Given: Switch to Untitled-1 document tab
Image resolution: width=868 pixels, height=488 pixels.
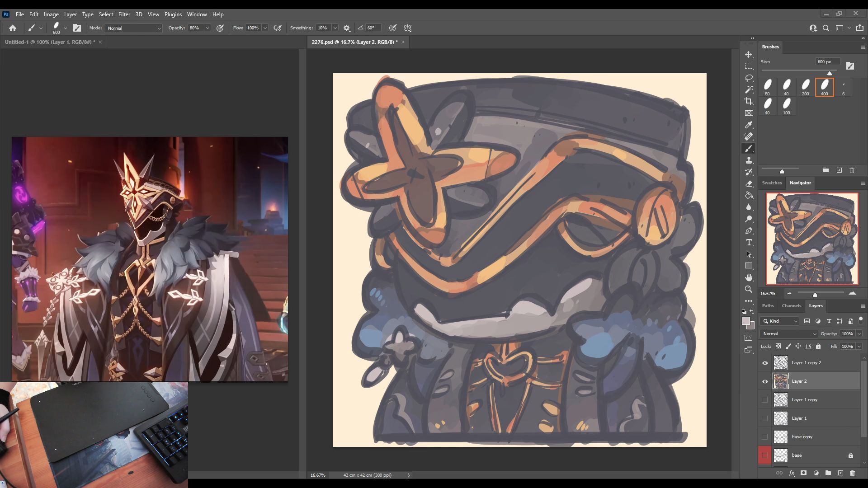Looking at the screenshot, I should pyautogui.click(x=50, y=42).
